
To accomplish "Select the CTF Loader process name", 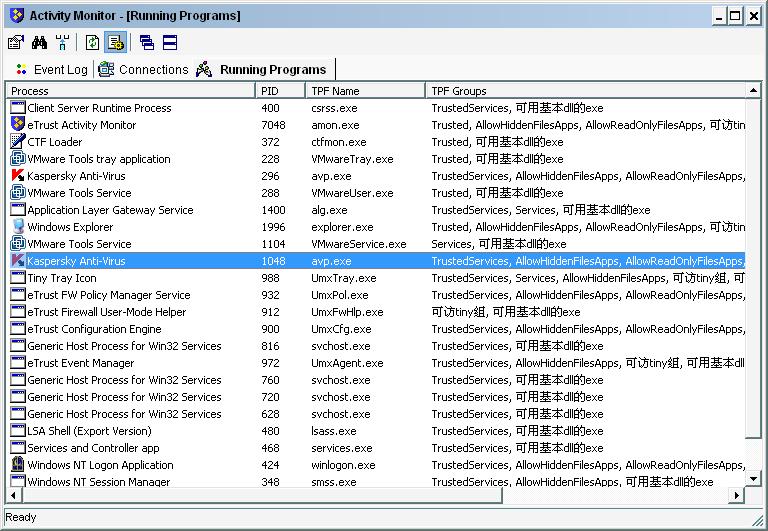I will (x=55, y=142).
